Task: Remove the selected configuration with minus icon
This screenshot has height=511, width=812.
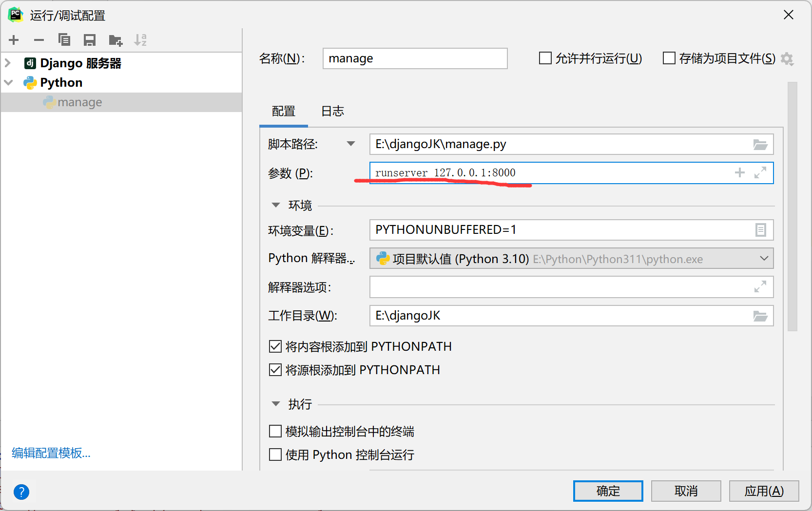Action: [39, 40]
